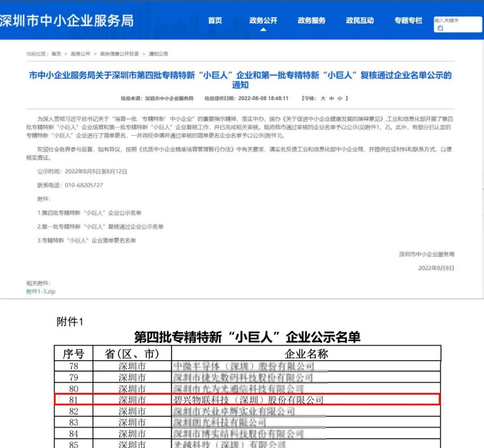Open the 政民互动 navigation menu
This screenshot has width=484, height=448.
360,20
